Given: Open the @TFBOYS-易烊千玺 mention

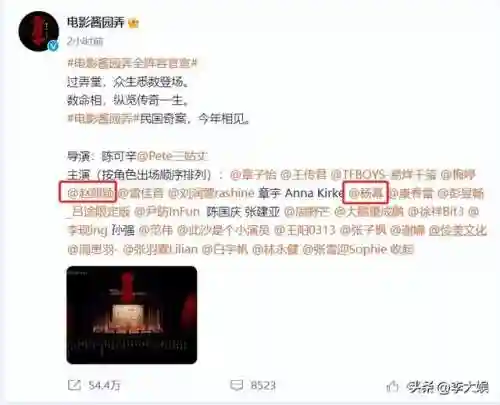Looking at the screenshot, I should [x=383, y=174].
